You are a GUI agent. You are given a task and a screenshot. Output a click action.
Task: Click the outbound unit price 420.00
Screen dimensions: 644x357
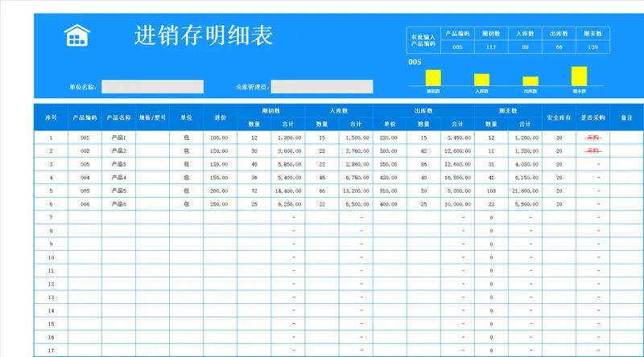coord(390,178)
